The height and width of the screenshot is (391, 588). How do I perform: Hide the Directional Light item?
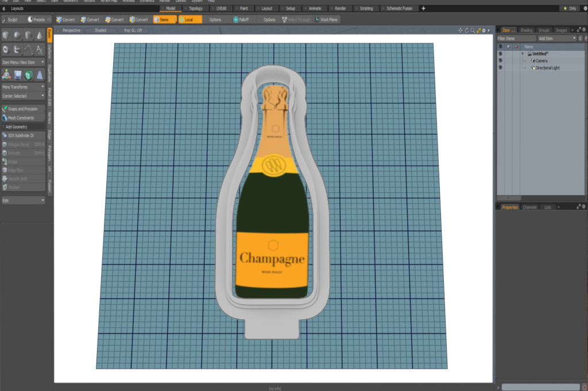(x=500, y=68)
